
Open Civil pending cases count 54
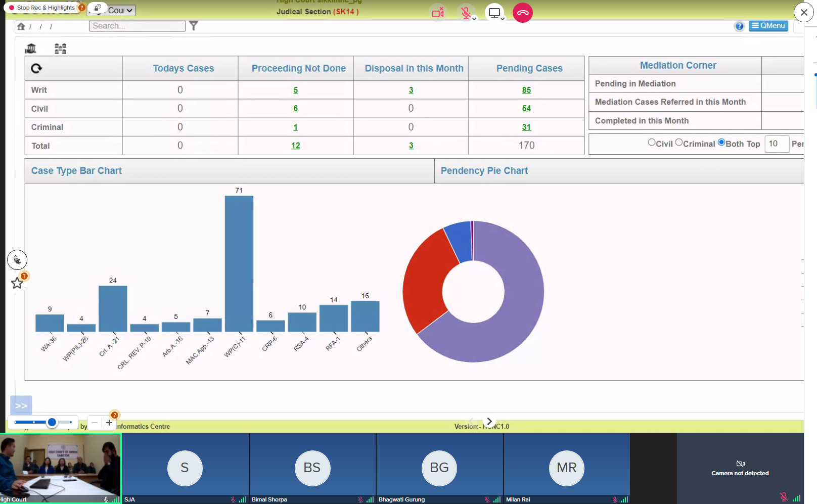[x=526, y=108]
